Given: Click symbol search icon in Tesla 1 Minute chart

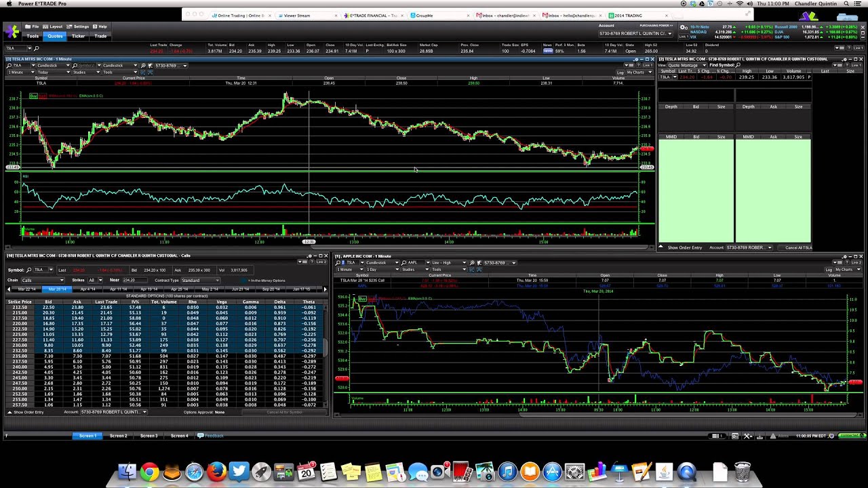Looking at the screenshot, I should tap(8, 66).
